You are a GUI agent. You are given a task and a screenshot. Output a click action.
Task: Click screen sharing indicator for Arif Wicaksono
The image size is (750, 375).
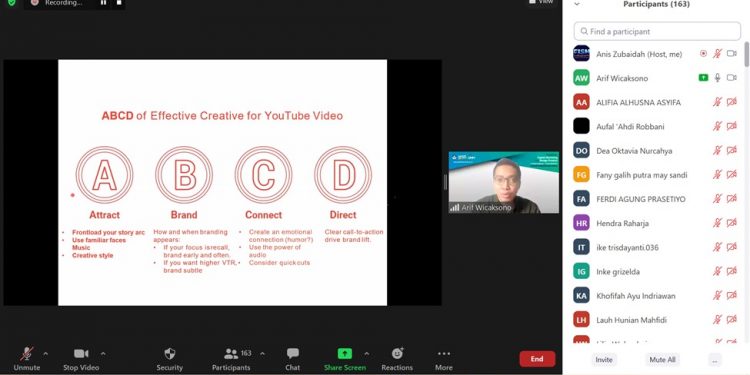(703, 77)
